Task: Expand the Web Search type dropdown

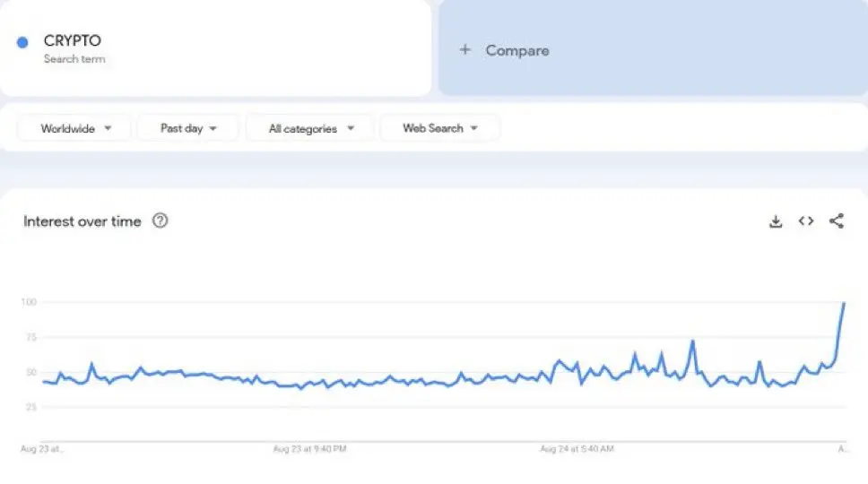Action: click(440, 128)
